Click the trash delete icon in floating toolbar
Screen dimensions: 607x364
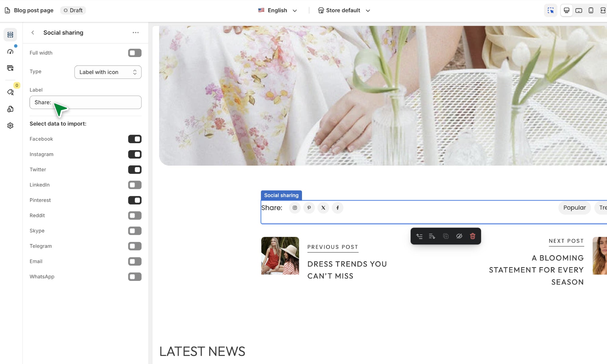473,236
